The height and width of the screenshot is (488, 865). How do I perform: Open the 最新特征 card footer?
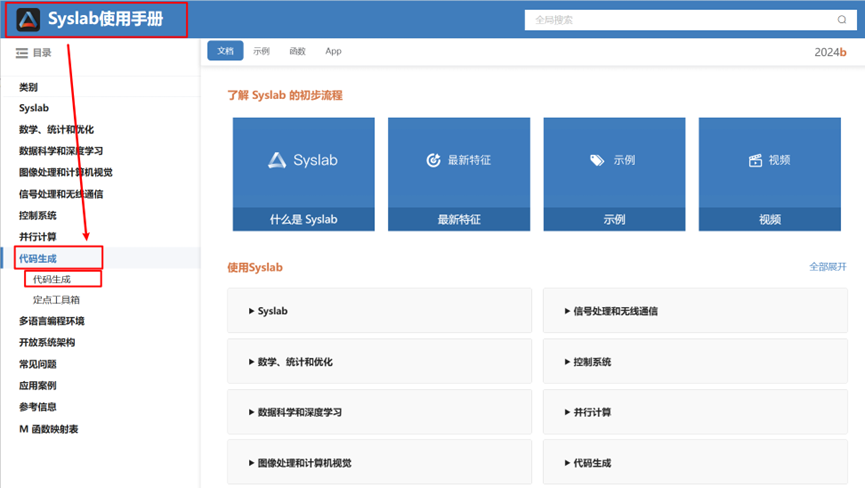coord(459,219)
